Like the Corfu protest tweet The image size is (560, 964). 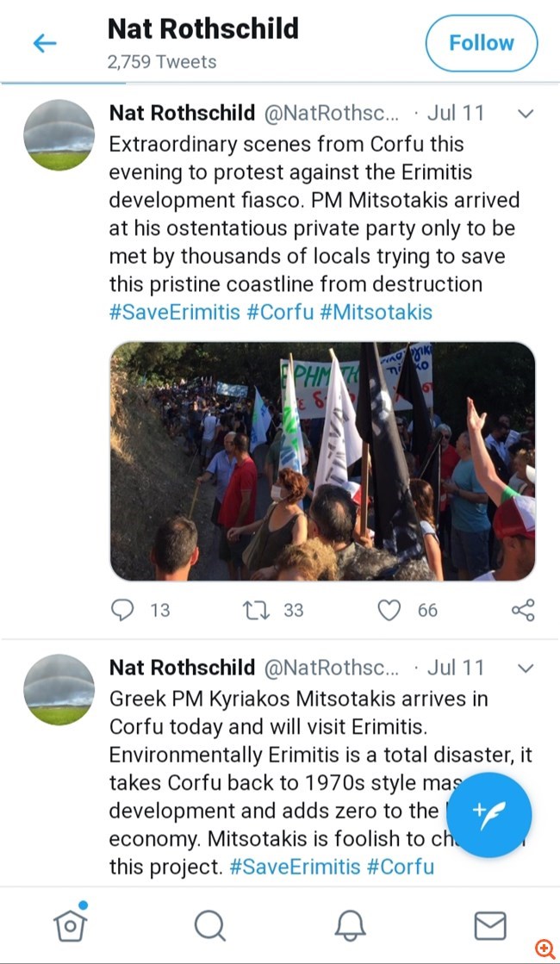pyautogui.click(x=390, y=610)
